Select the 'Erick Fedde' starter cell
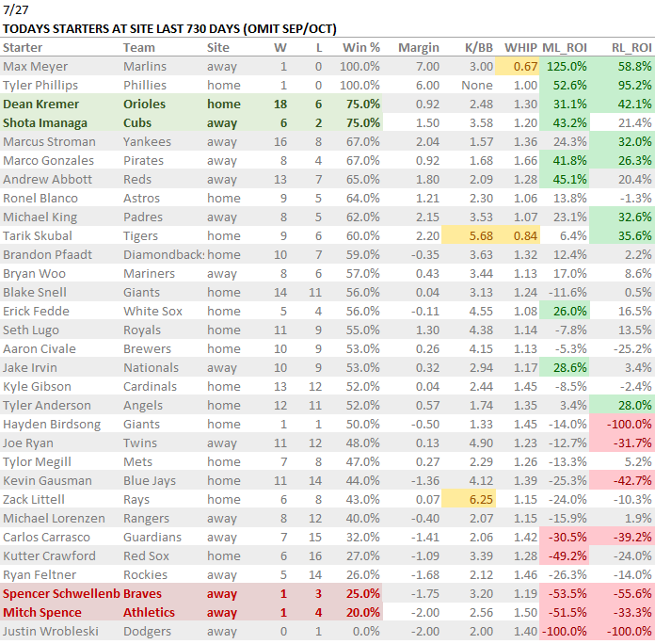This screenshot has height=644, width=655. pyautogui.click(x=36, y=311)
